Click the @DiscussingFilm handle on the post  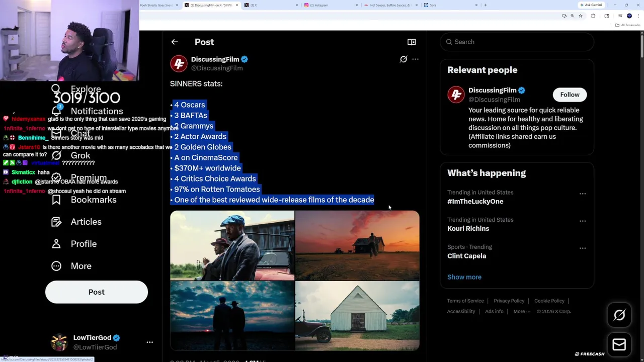tap(217, 68)
